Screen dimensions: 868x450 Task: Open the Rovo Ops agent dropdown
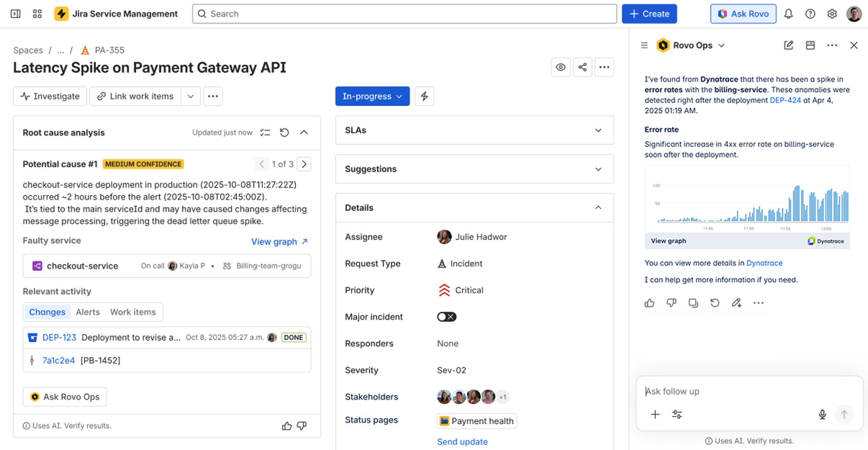pyautogui.click(x=721, y=45)
